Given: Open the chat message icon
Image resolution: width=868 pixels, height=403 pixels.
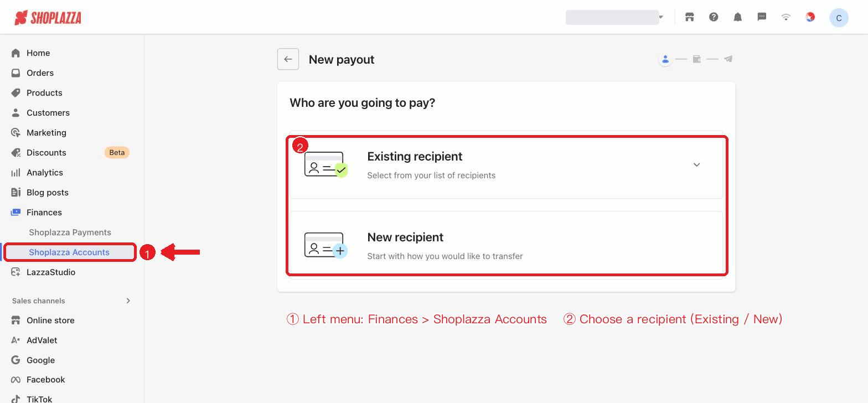Looking at the screenshot, I should click(762, 17).
